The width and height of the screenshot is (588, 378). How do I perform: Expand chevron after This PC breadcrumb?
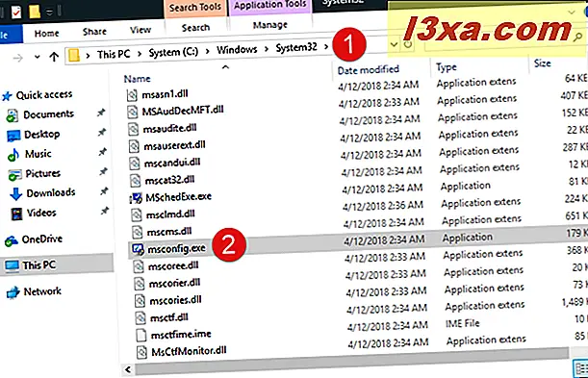click(x=140, y=53)
